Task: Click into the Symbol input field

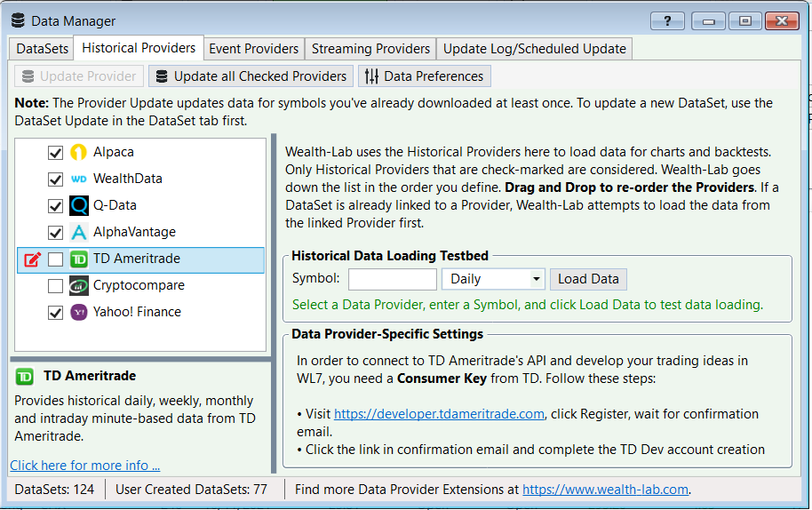Action: point(393,280)
